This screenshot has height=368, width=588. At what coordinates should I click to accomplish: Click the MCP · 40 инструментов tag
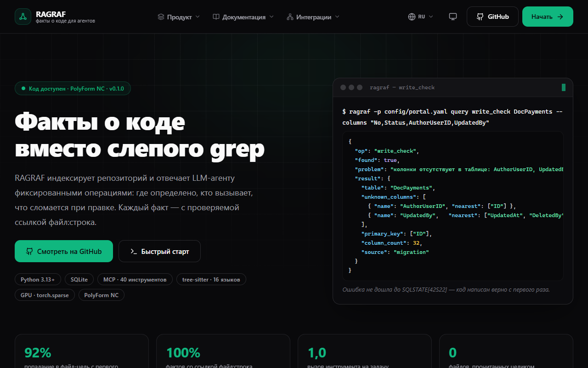point(136,279)
